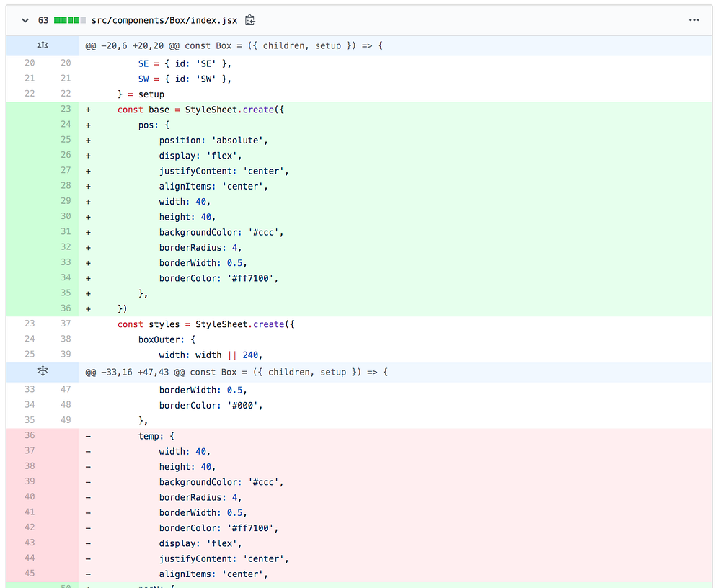Select old line number 45

(30, 574)
